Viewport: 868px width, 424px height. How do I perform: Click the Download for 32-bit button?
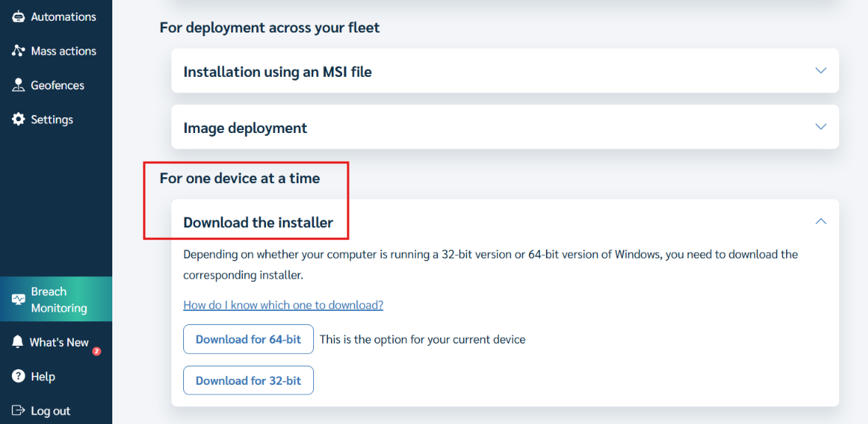pyautogui.click(x=248, y=380)
